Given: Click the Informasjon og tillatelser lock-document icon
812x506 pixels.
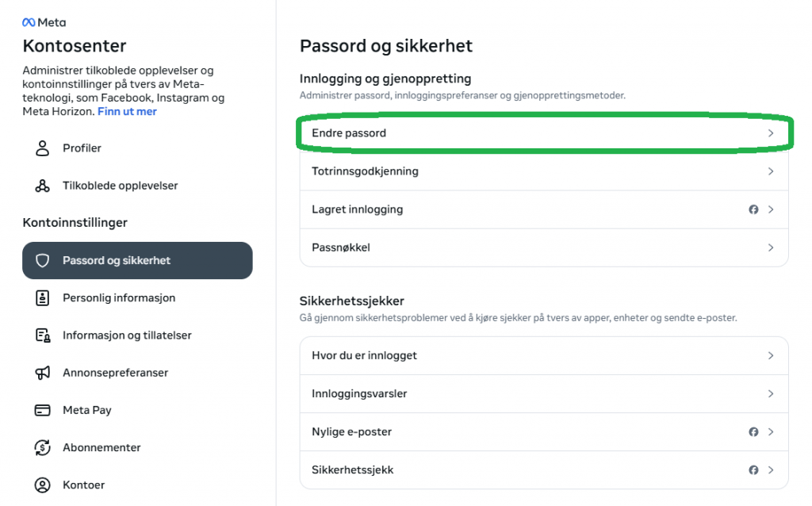Looking at the screenshot, I should pos(43,335).
